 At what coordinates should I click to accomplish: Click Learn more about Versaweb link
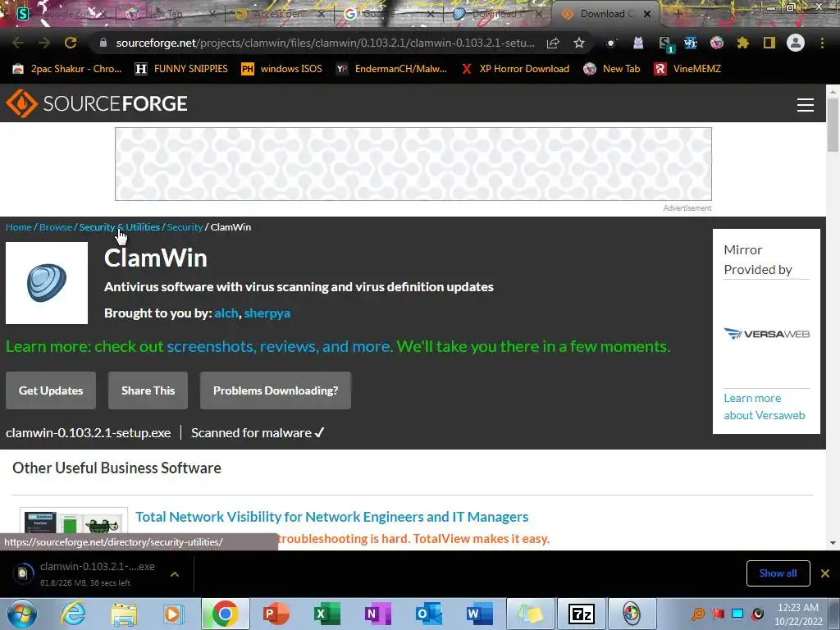coord(765,407)
